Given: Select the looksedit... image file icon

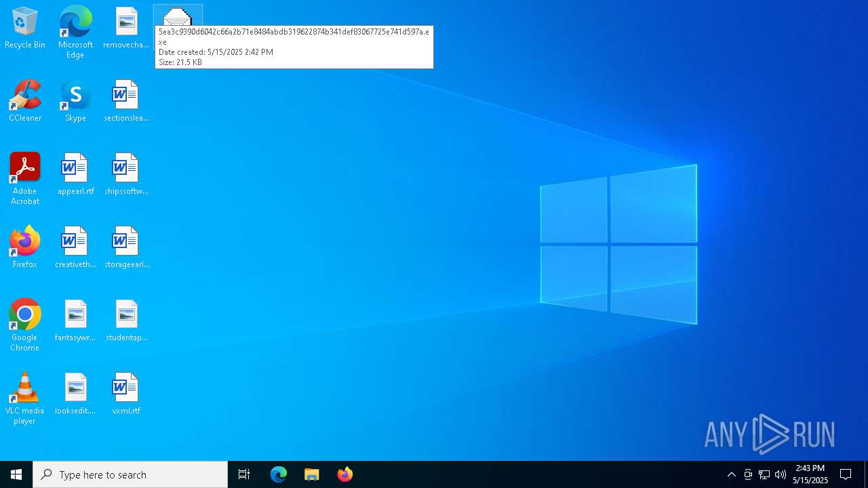Looking at the screenshot, I should (x=75, y=394).
